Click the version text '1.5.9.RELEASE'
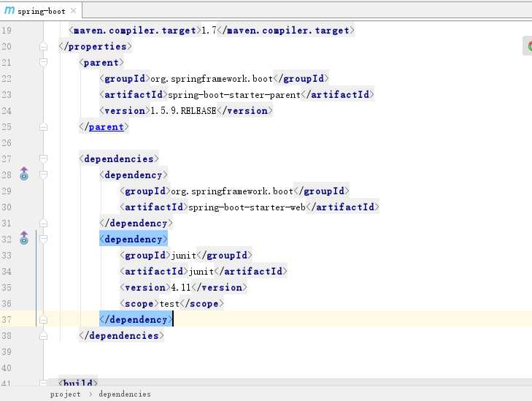 pos(183,111)
